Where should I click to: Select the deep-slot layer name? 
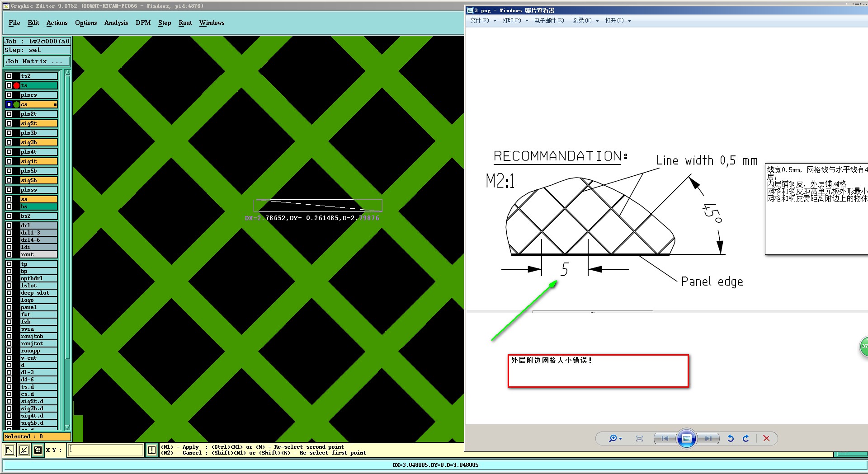point(39,293)
